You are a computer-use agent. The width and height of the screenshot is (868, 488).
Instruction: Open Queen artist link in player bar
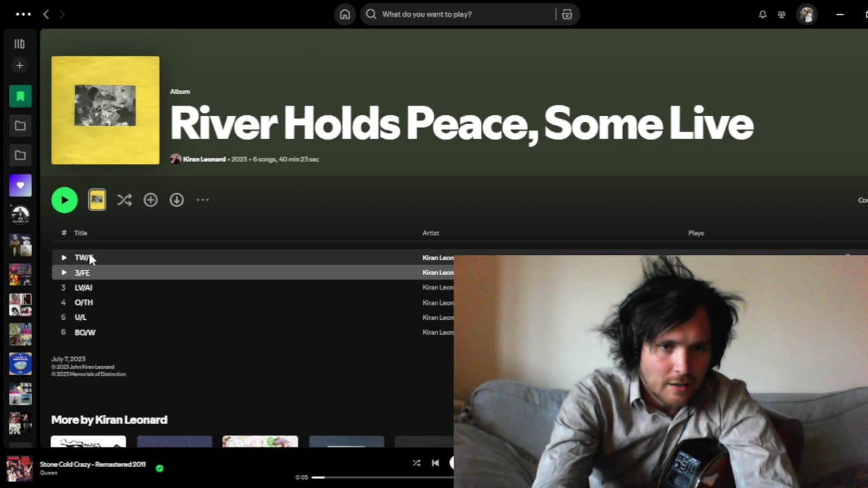point(48,473)
